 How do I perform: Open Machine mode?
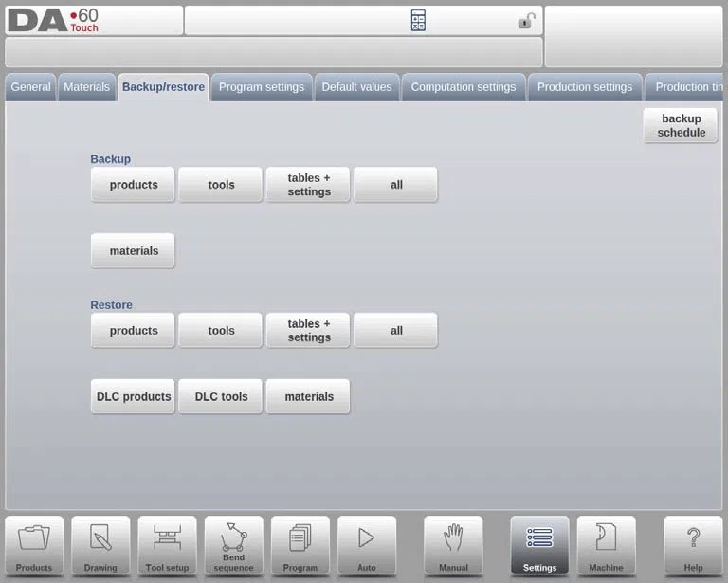pos(606,546)
